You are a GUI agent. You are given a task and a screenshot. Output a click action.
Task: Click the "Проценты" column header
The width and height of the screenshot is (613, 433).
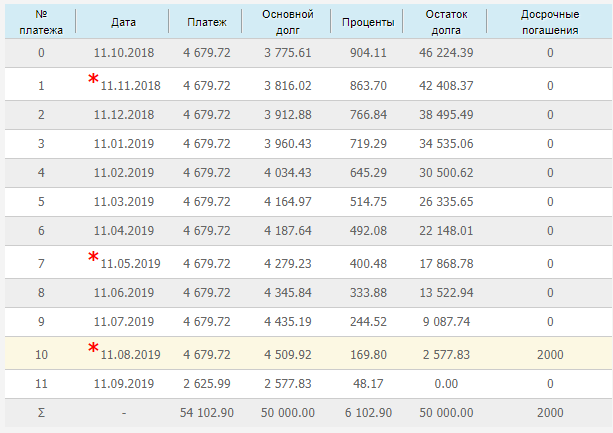[x=367, y=22]
